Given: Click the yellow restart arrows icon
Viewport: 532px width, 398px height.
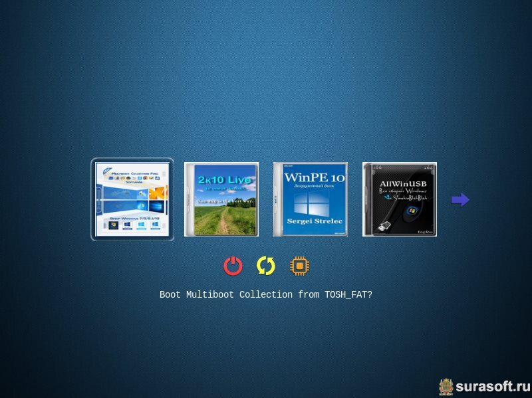Looking at the screenshot, I should (x=265, y=266).
